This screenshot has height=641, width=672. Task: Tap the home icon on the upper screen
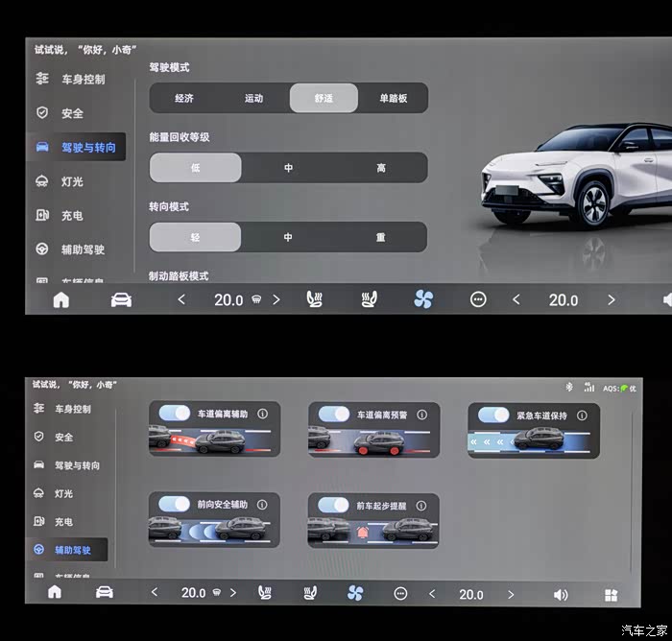tap(61, 299)
